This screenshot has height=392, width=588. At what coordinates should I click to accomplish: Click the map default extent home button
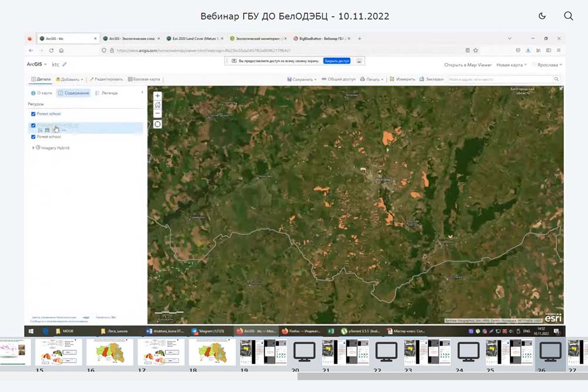[158, 105]
